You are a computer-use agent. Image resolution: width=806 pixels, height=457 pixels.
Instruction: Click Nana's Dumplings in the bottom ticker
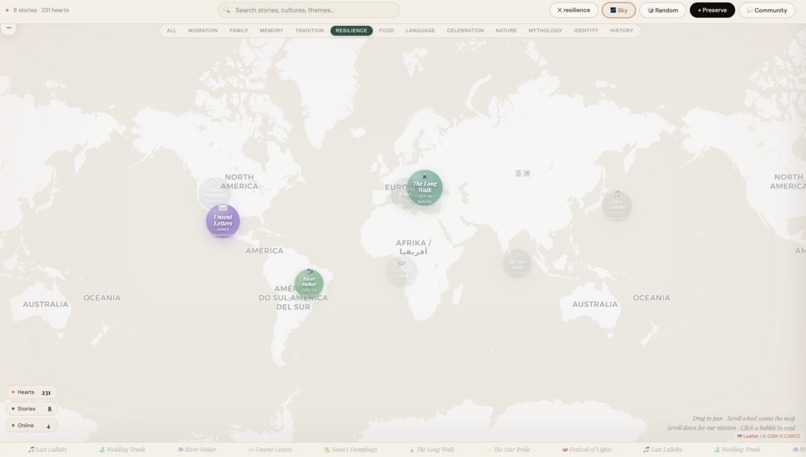(351, 449)
